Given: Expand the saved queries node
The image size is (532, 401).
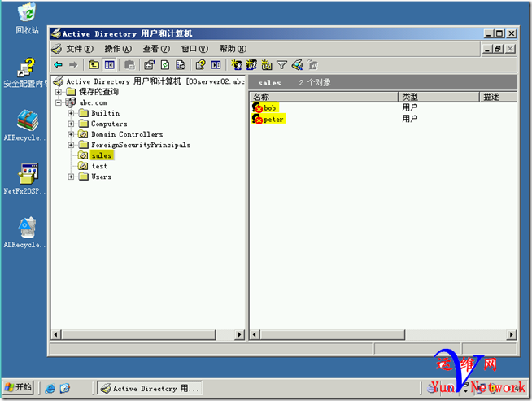Looking at the screenshot, I should [59, 92].
